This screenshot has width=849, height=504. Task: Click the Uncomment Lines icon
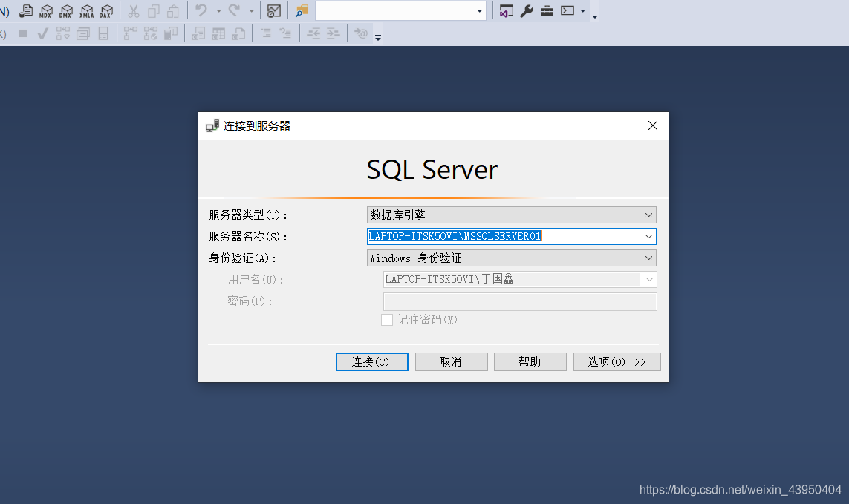point(285,33)
